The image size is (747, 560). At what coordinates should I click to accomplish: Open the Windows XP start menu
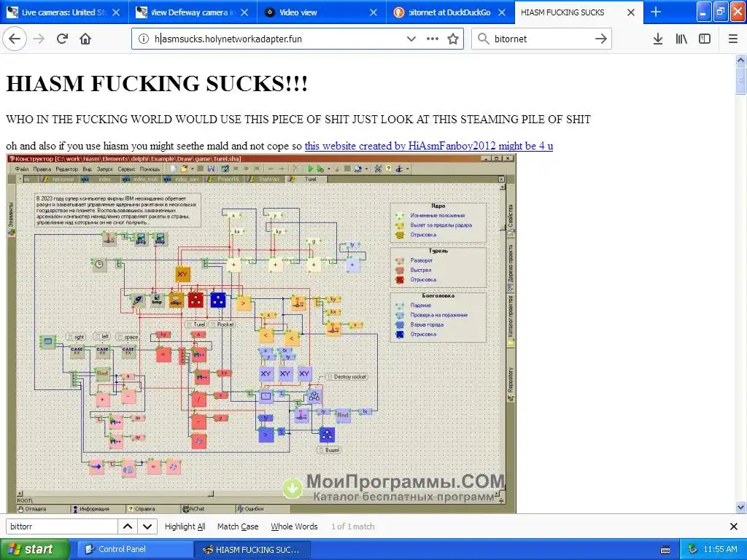pyautogui.click(x=34, y=549)
